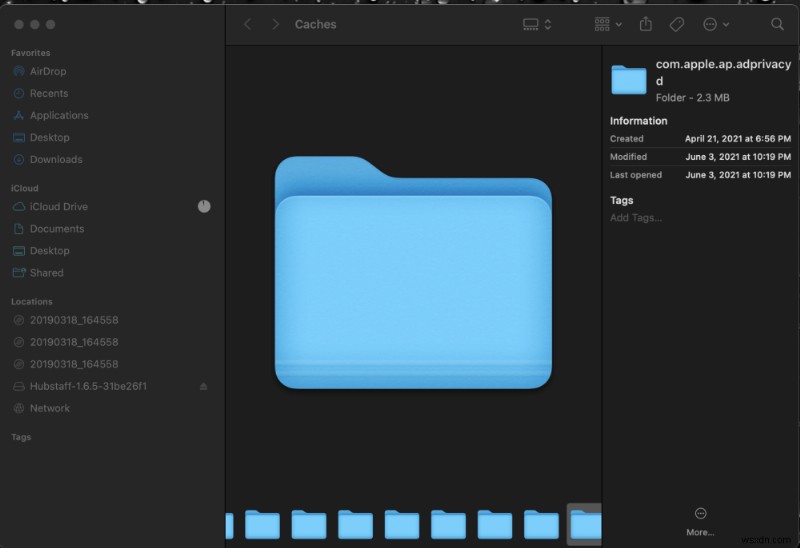Open the Search magnifier in toolbar
Viewport: 800px width, 548px height.
(777, 24)
